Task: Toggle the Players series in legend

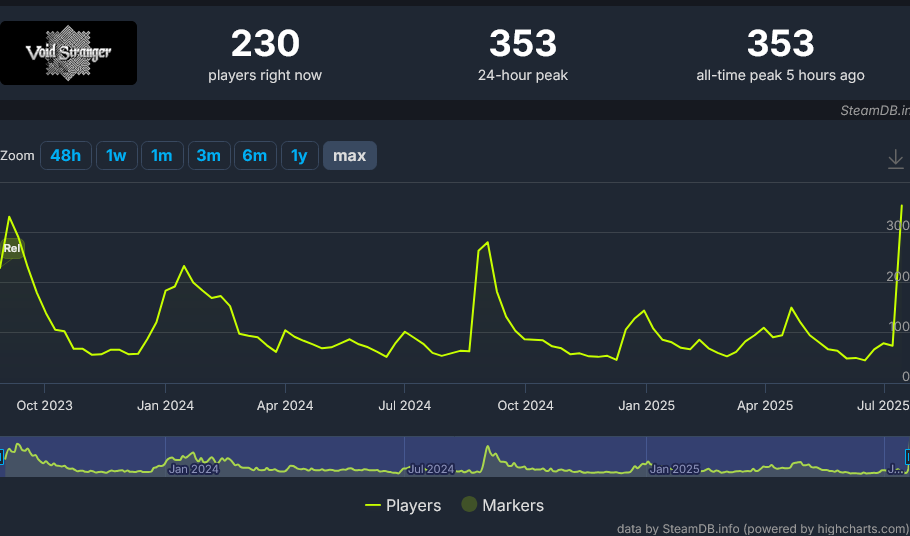Action: click(x=403, y=505)
